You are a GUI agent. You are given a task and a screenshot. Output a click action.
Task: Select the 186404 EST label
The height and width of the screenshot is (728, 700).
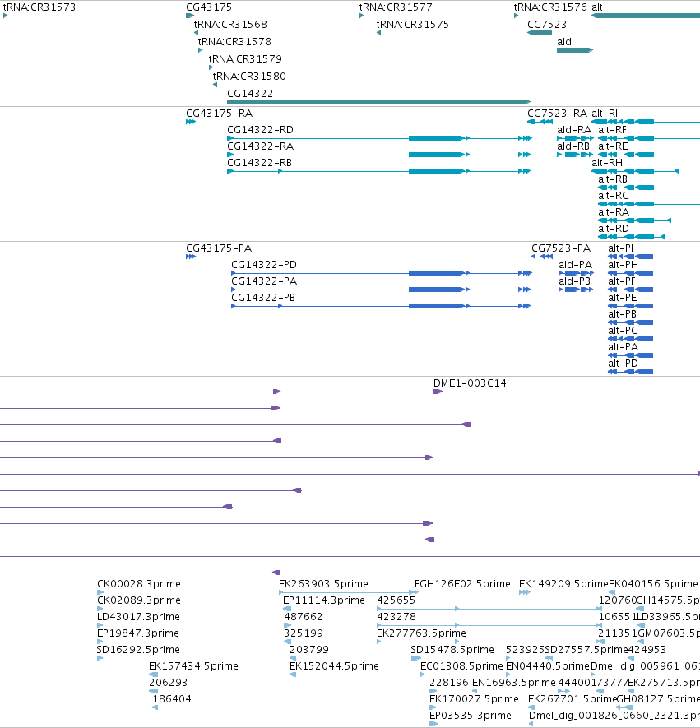point(172,698)
